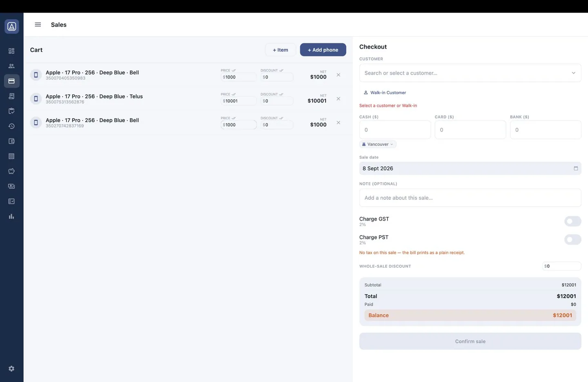Open the wallet icon in sidebar
Image resolution: width=588 pixels, height=382 pixels.
point(11,141)
